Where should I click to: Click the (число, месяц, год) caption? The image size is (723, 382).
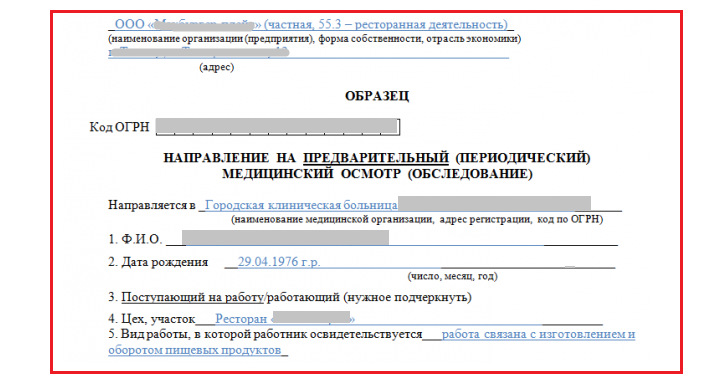point(453,276)
